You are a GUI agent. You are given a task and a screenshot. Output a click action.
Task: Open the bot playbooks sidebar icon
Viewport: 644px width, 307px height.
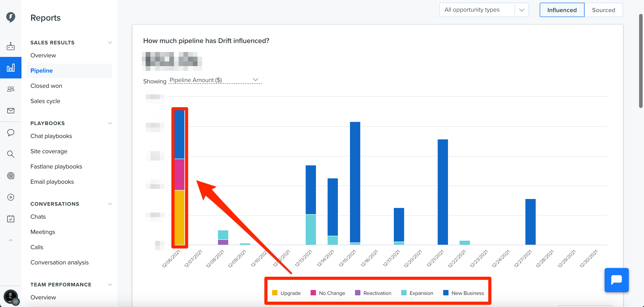click(11, 46)
